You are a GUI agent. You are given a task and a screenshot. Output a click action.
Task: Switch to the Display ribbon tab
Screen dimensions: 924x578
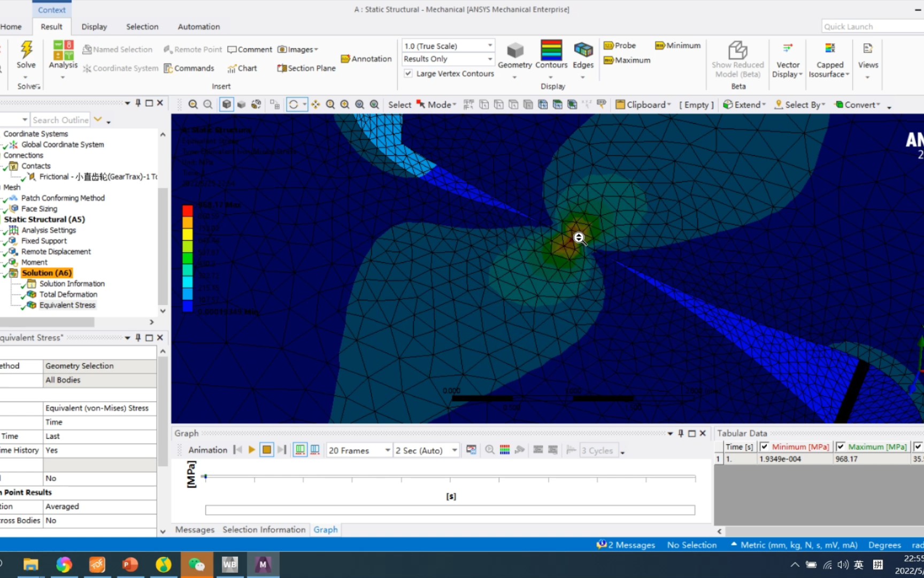tap(94, 26)
